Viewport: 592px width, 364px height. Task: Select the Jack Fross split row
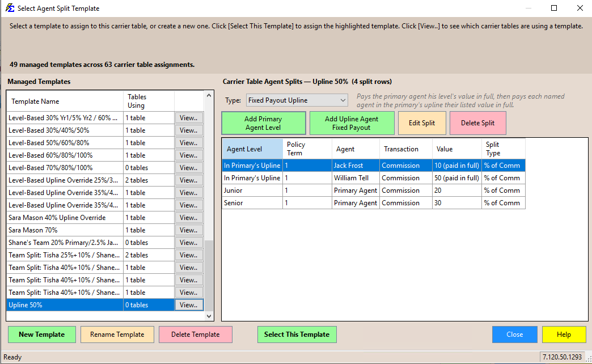point(374,166)
